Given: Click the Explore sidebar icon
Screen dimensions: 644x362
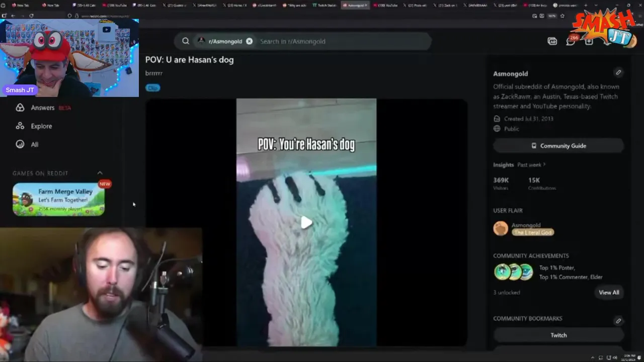Looking at the screenshot, I should click(x=20, y=126).
